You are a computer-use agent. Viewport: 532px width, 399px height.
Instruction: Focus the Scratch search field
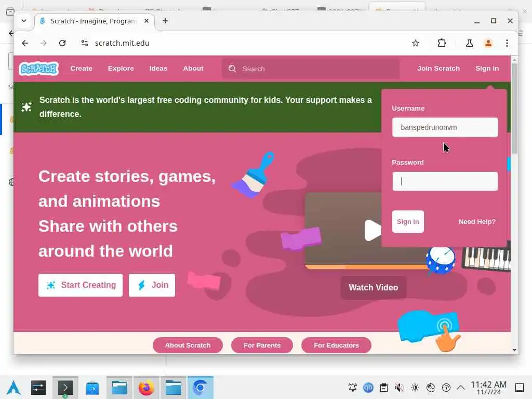click(311, 69)
